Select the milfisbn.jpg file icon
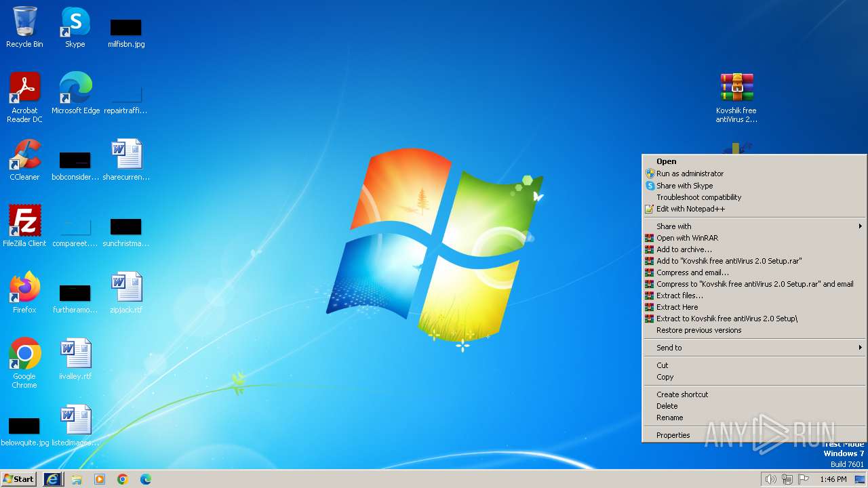This screenshot has width=868, height=488. [126, 33]
